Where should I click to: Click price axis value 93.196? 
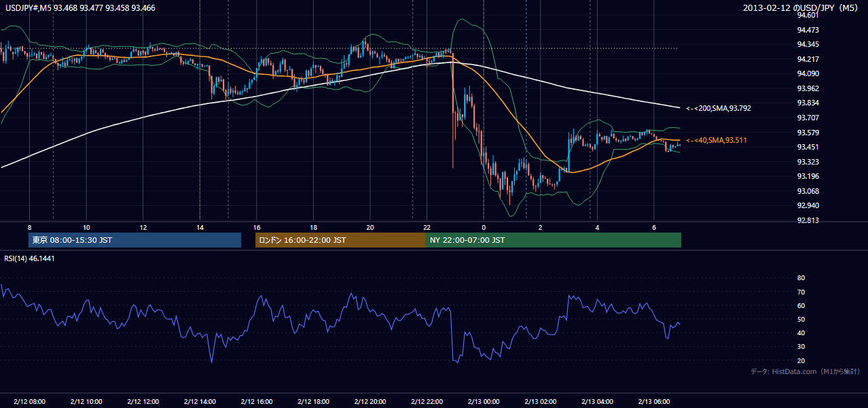click(807, 176)
